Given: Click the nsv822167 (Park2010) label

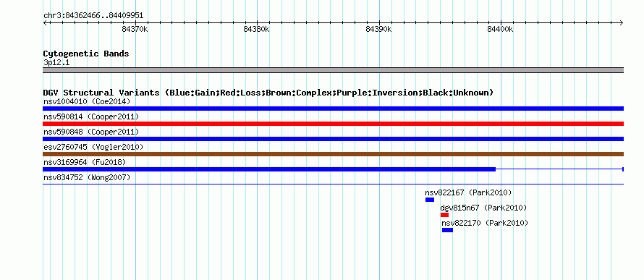Looking at the screenshot, I should [x=469, y=192].
